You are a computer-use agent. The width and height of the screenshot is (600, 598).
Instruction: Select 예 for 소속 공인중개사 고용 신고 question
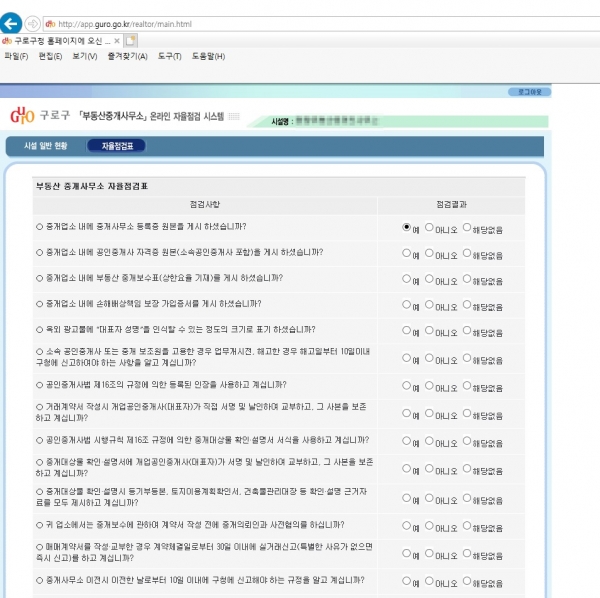tap(406, 358)
